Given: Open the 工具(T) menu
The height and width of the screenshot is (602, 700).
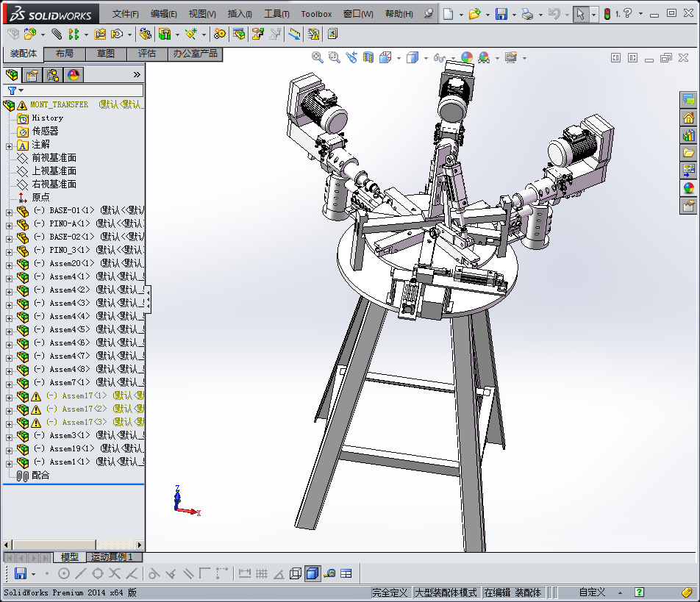Looking at the screenshot, I should click(x=276, y=14).
